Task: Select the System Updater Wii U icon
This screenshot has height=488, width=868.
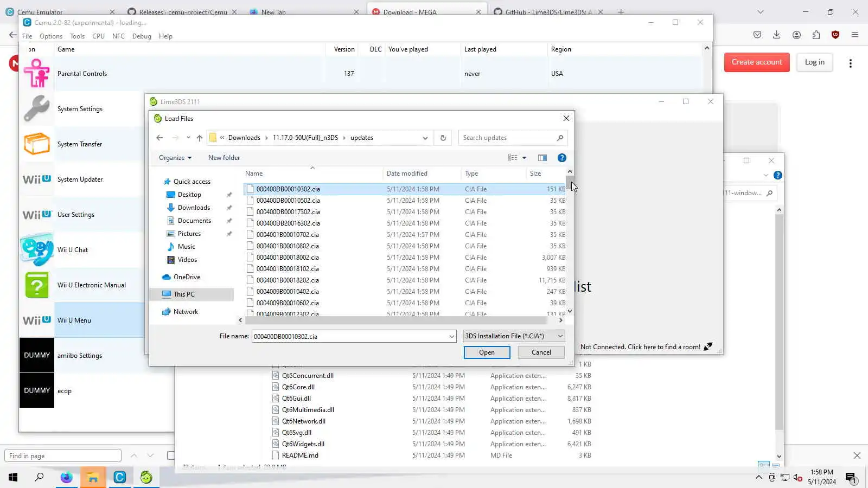Action: (x=37, y=179)
